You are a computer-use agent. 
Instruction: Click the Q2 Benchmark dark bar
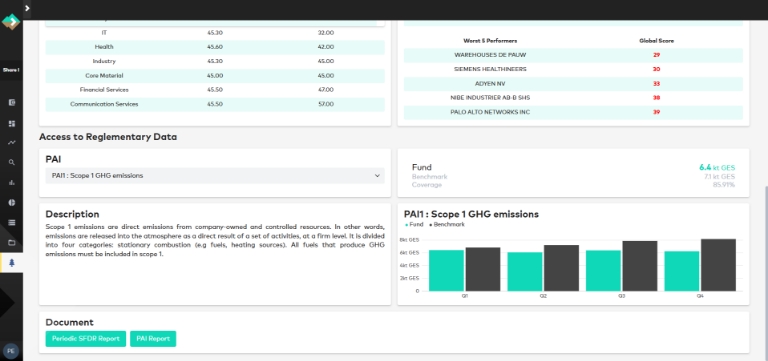click(561, 268)
